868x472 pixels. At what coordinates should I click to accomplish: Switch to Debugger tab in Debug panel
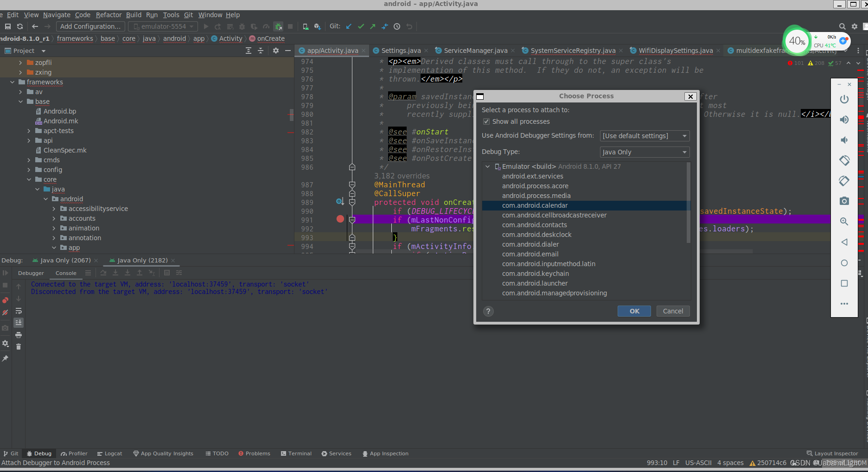31,273
